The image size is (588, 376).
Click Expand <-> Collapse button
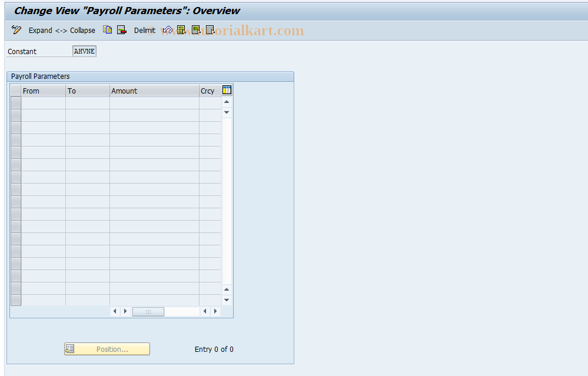point(62,31)
